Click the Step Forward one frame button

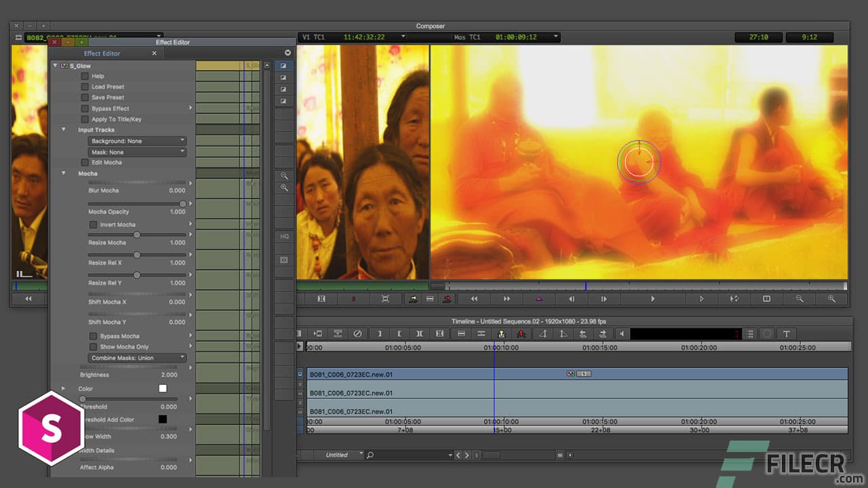pos(604,298)
